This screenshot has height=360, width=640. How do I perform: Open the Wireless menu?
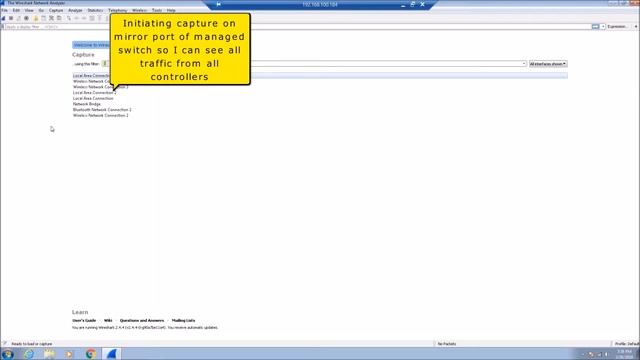[x=139, y=10]
